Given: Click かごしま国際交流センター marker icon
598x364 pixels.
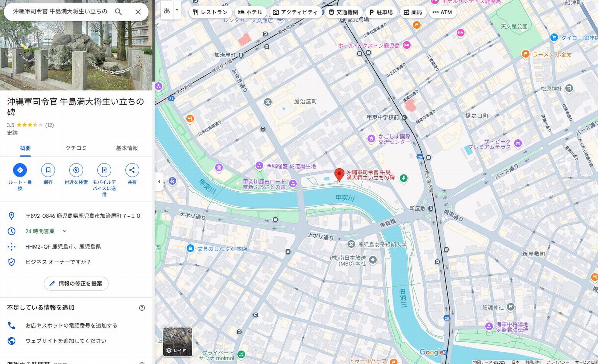Looking at the screenshot, I should (371, 139).
